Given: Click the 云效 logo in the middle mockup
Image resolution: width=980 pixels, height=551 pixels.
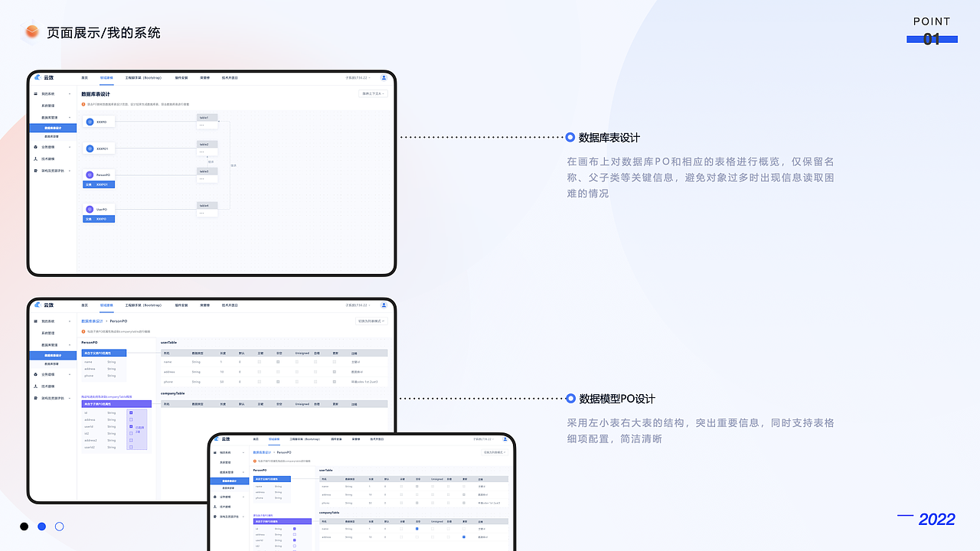Looking at the screenshot, I should 44,305.
